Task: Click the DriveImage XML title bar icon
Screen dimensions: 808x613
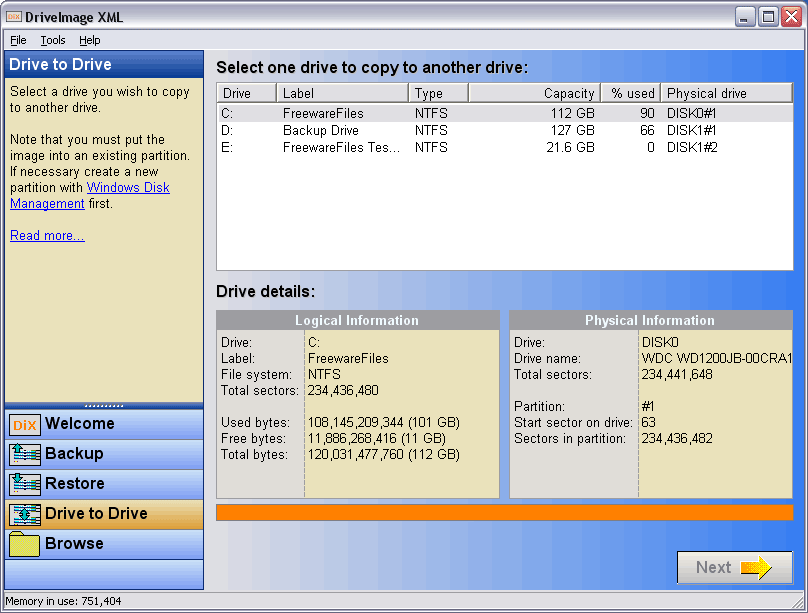Action: tap(13, 17)
